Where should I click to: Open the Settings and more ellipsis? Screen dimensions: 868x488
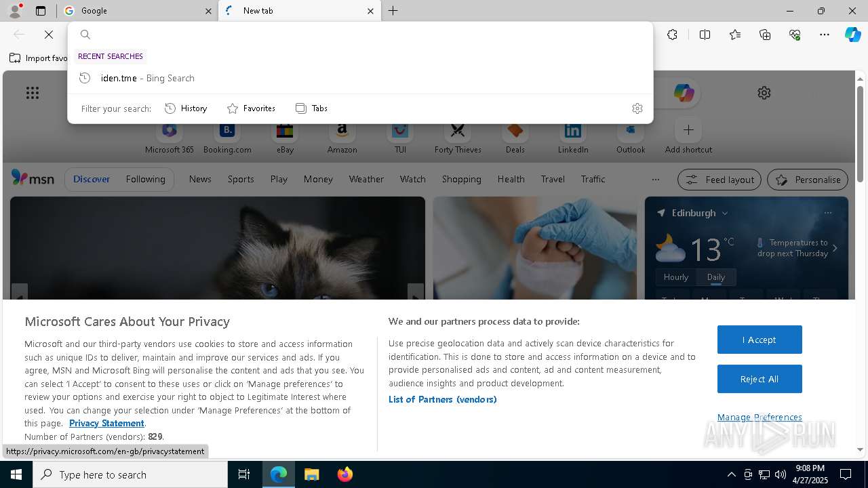coord(825,35)
